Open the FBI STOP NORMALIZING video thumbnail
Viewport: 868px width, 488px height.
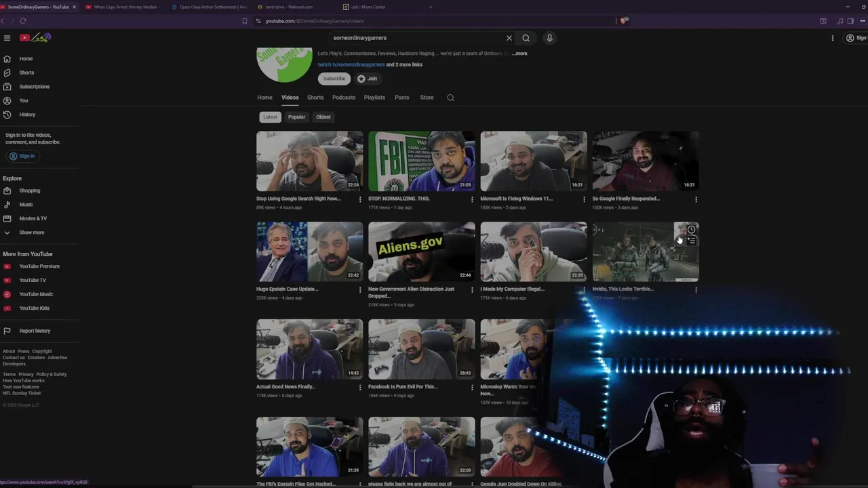tap(422, 161)
